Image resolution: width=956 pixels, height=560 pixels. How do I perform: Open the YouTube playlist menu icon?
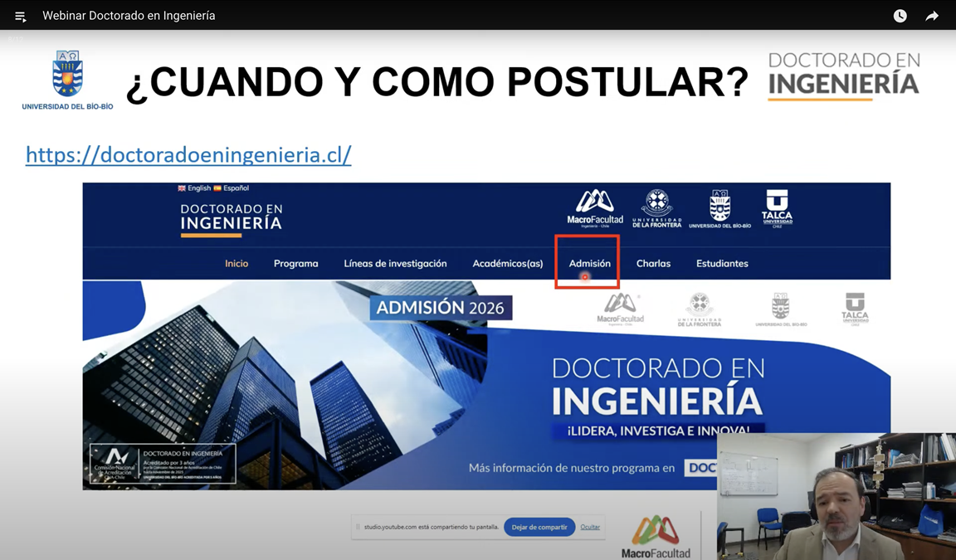point(20,16)
